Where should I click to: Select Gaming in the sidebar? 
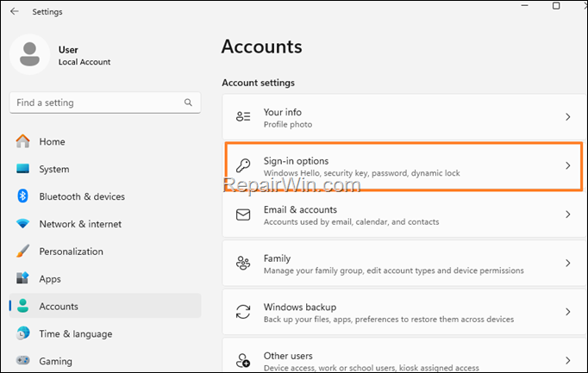tap(105, 361)
